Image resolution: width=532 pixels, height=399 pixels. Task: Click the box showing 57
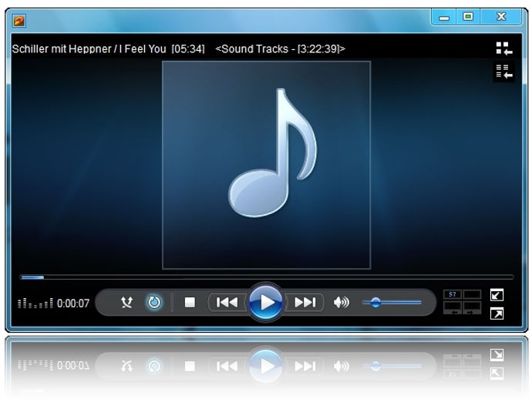click(x=453, y=294)
